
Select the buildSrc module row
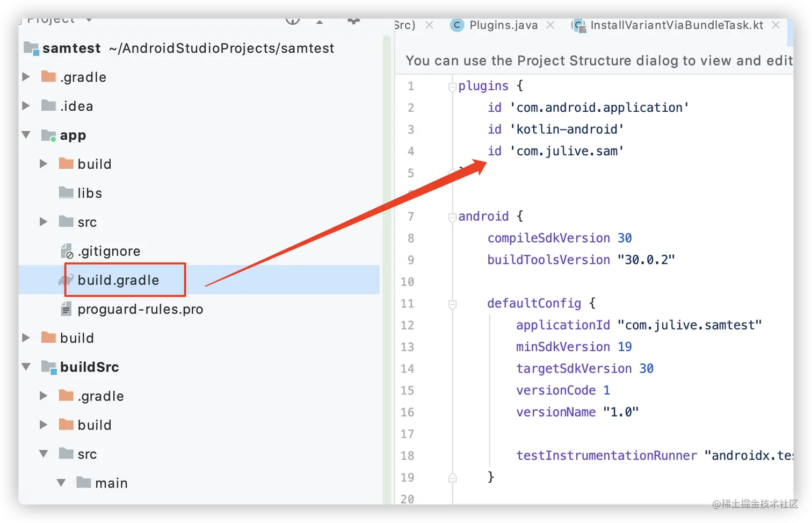[x=199, y=367]
